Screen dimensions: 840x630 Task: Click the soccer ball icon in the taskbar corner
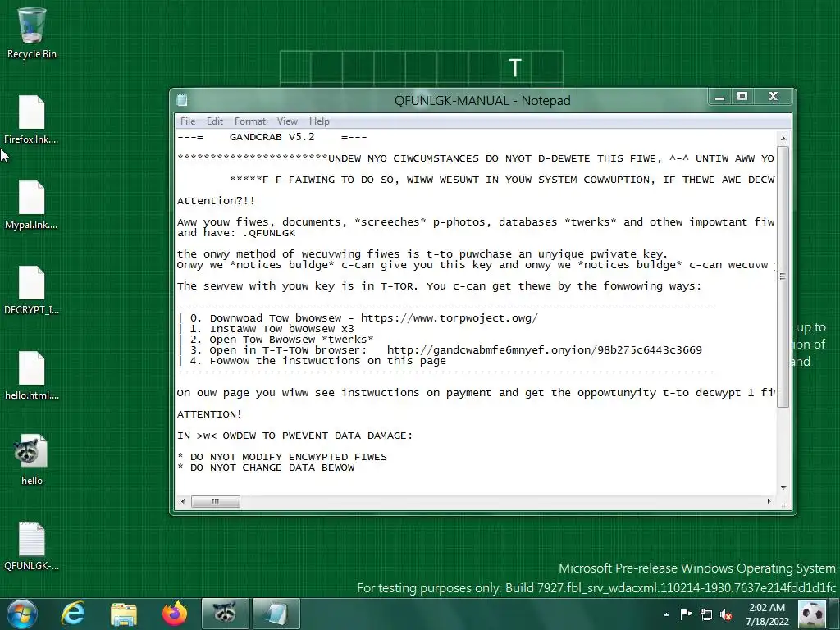(812, 614)
